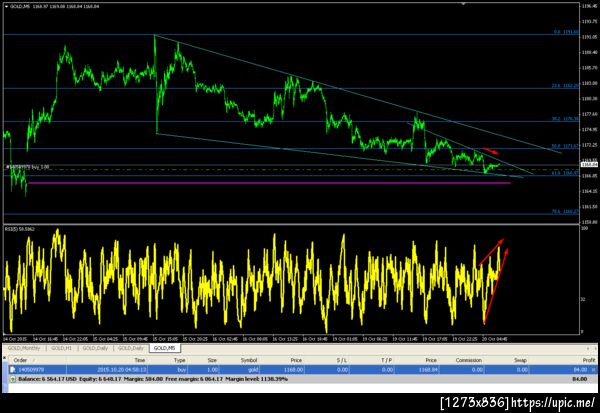
Task: Click the open price 1168.00 cell
Action: (x=293, y=370)
